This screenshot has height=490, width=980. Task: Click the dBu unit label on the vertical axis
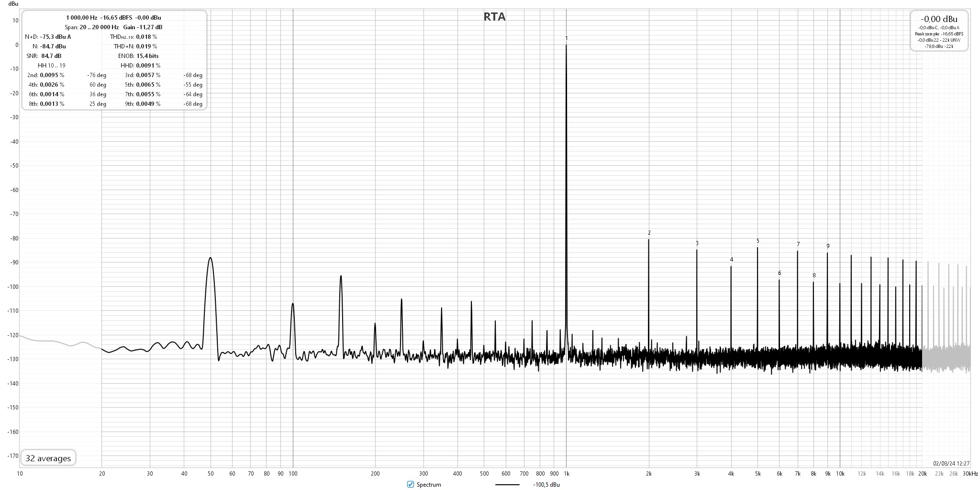[x=13, y=4]
